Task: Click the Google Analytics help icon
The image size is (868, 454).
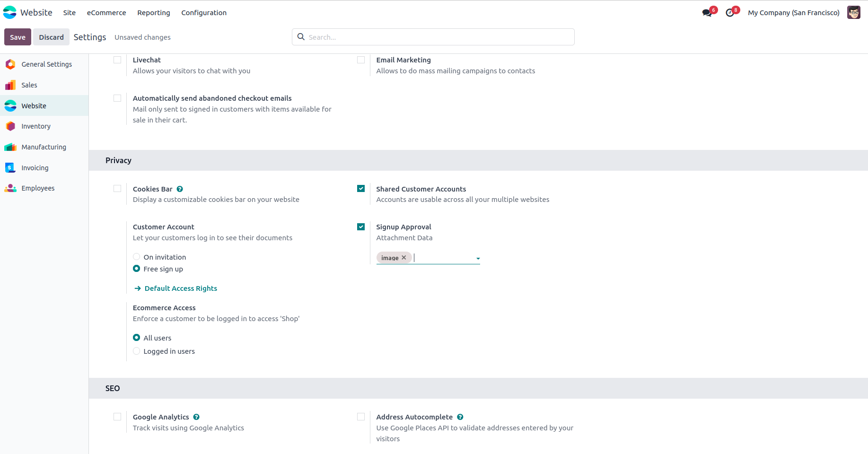Action: 196,417
